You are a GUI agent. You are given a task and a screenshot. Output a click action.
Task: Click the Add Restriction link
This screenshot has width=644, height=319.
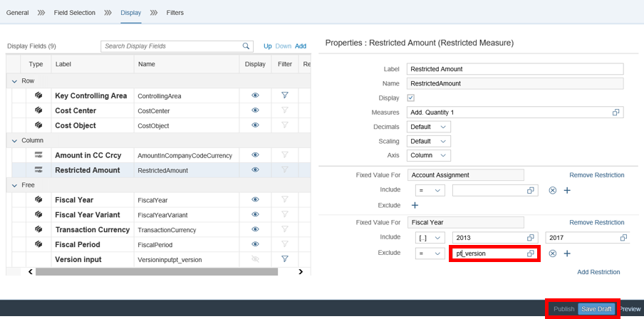point(598,272)
